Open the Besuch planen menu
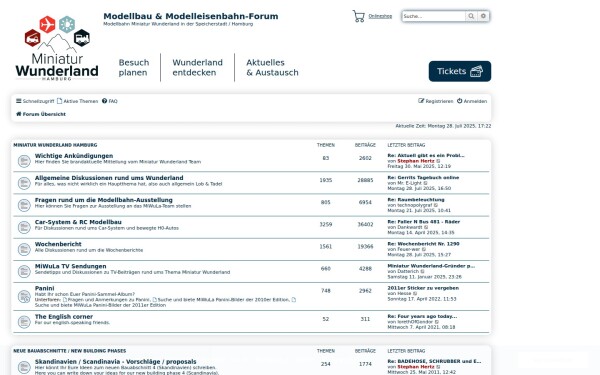 [x=134, y=67]
